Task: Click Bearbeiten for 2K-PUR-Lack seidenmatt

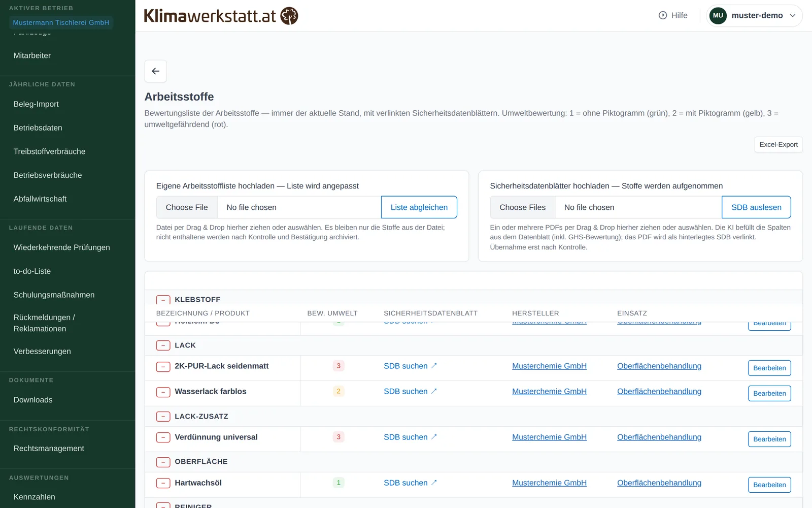Action: tap(769, 368)
